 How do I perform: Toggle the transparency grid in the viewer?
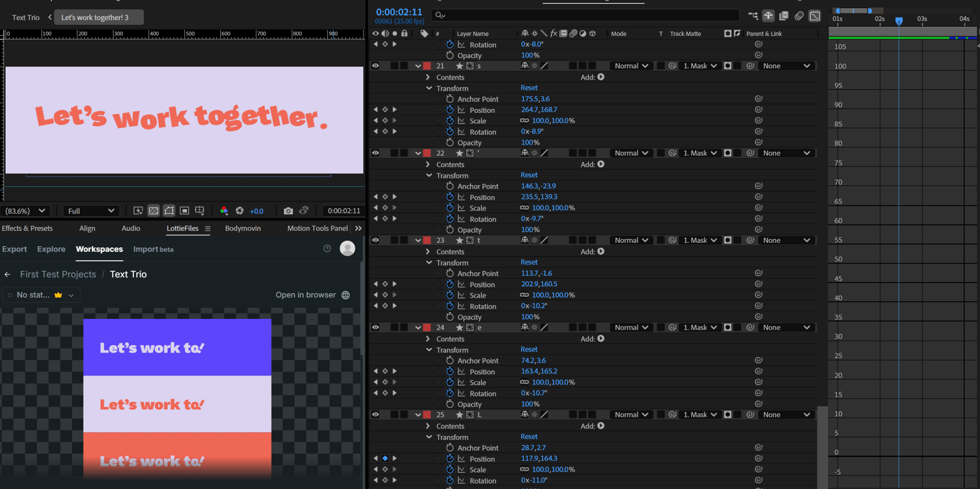(x=154, y=210)
